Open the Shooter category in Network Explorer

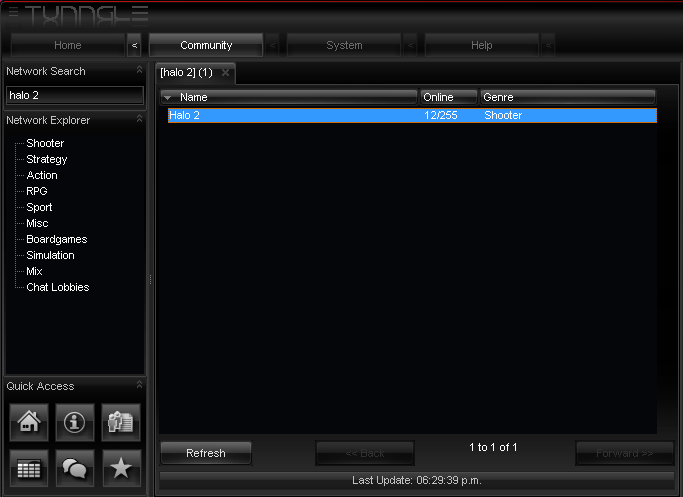pos(45,143)
